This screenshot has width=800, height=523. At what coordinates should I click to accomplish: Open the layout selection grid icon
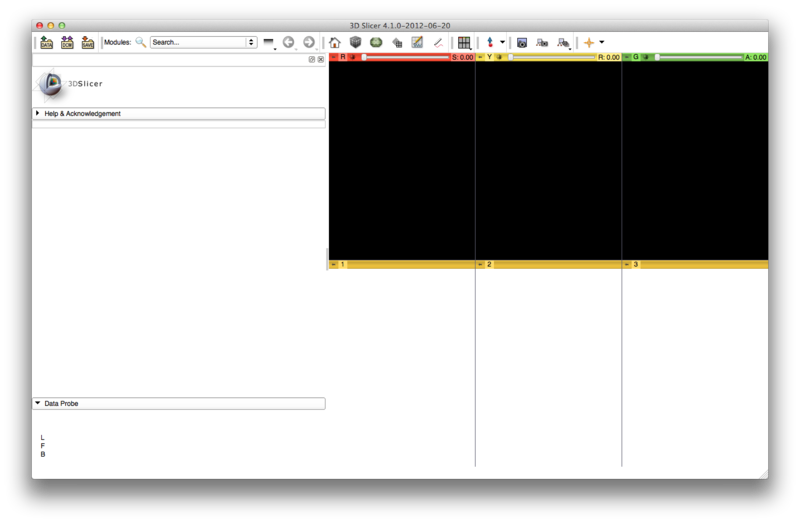point(464,43)
